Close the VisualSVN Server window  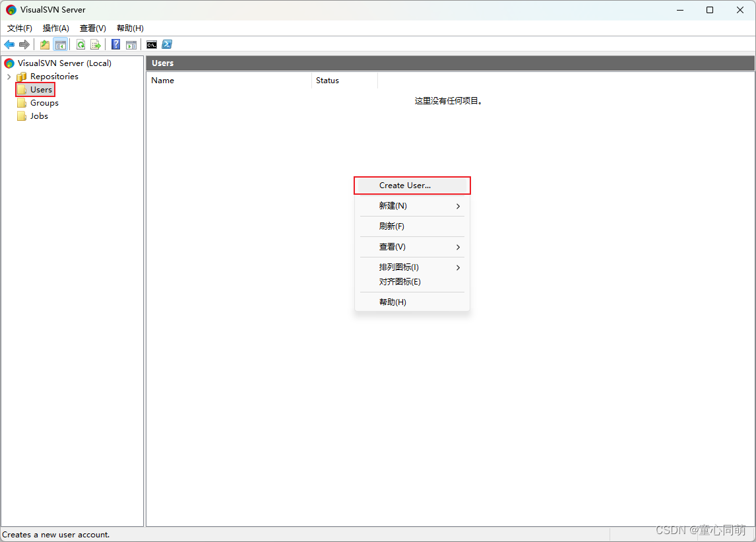click(740, 10)
